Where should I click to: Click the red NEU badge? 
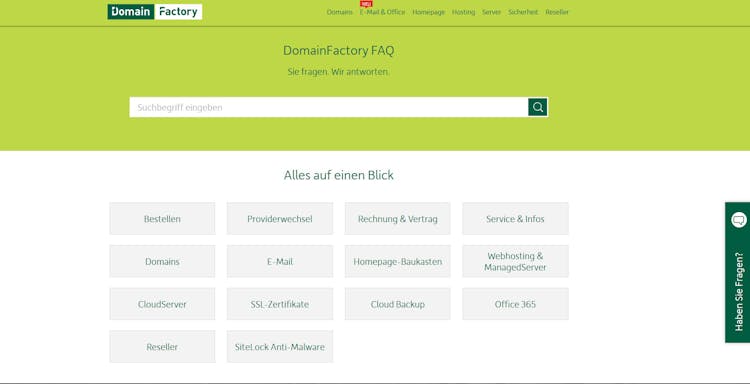pos(366,4)
